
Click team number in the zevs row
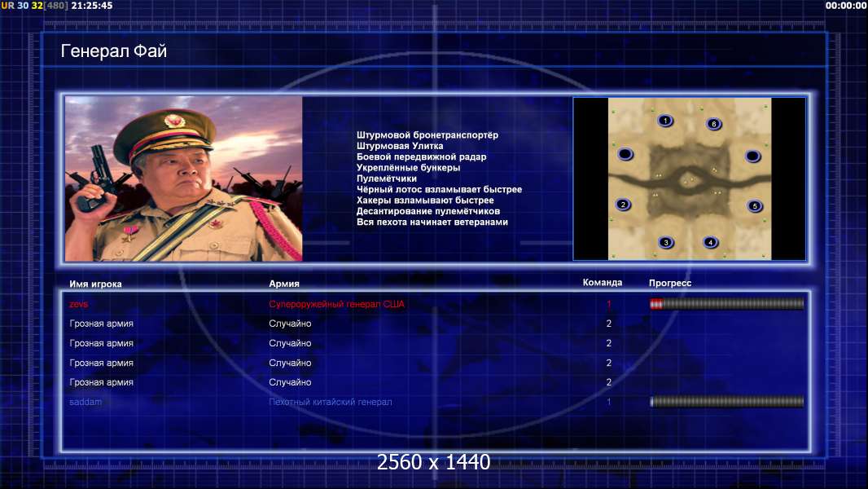click(609, 304)
